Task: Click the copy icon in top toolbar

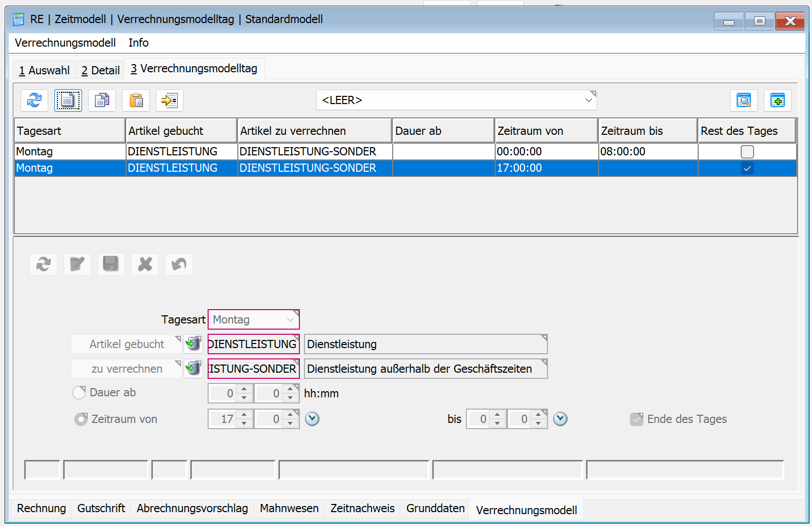Action: pos(102,100)
